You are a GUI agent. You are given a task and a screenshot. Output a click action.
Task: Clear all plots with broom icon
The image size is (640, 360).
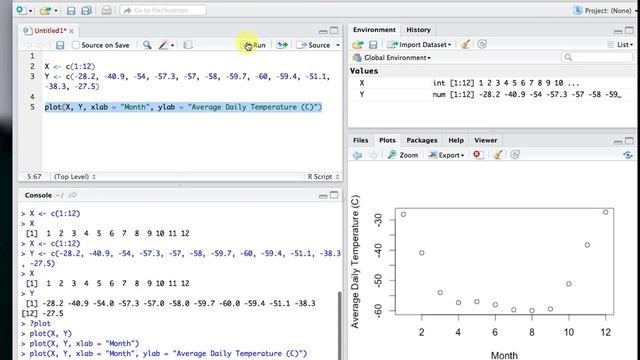pos(498,155)
